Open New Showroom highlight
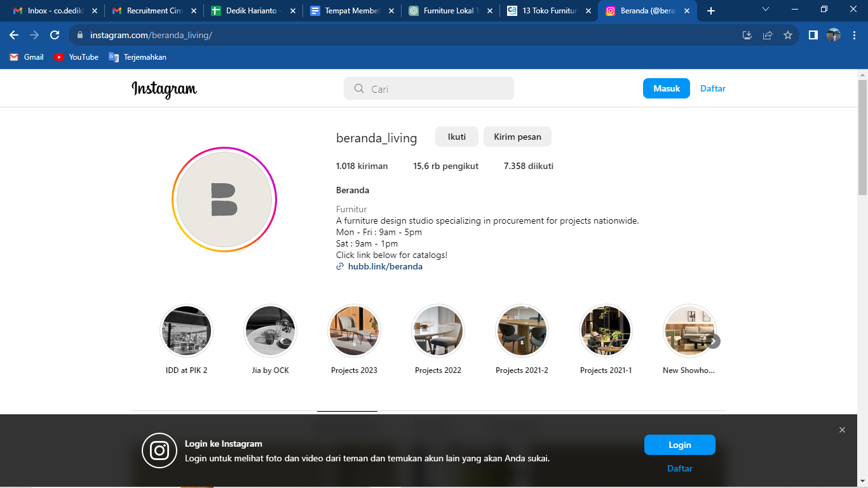This screenshot has width=868, height=488. pyautogui.click(x=689, y=331)
